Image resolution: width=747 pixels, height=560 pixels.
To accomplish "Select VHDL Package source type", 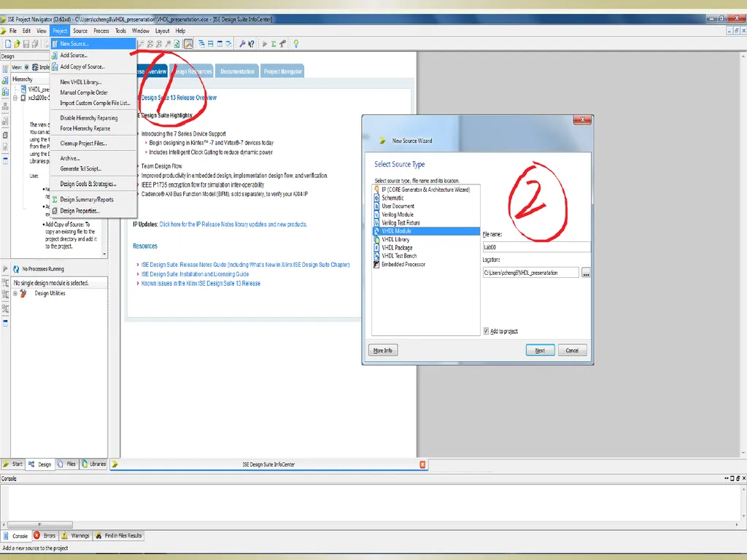I will tap(397, 248).
